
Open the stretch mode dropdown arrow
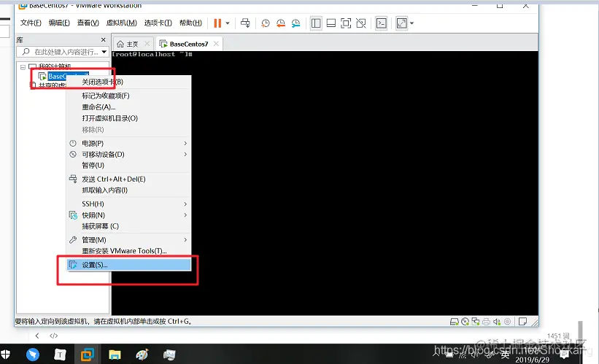pos(411,23)
